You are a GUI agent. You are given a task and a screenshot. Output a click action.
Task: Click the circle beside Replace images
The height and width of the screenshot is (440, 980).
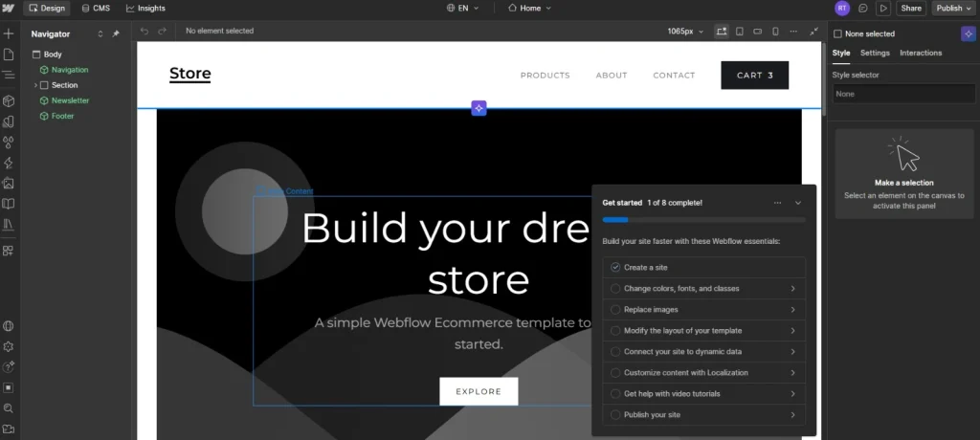coord(615,309)
